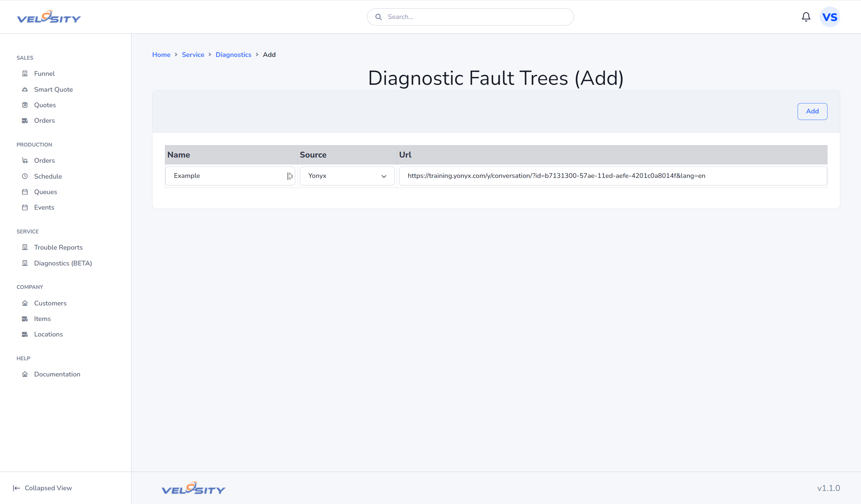Click the Production Orders cart icon
The height and width of the screenshot is (504, 861).
[x=25, y=160]
